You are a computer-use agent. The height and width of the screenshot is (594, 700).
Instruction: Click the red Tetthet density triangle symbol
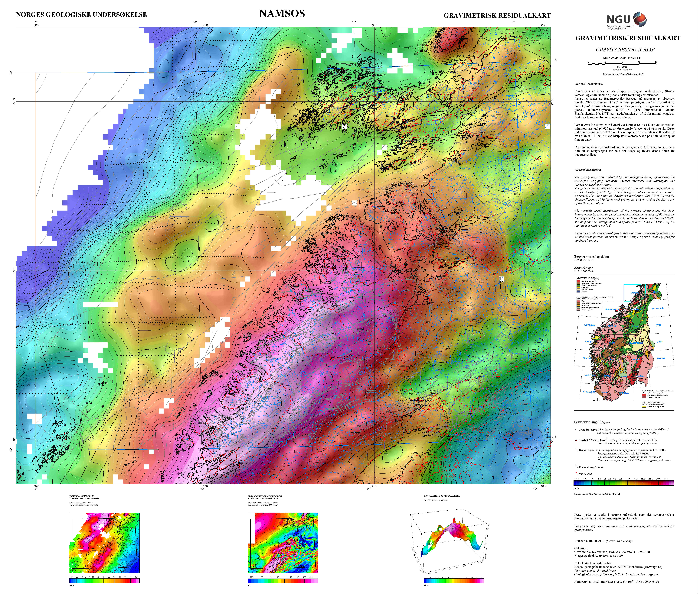coord(576,440)
